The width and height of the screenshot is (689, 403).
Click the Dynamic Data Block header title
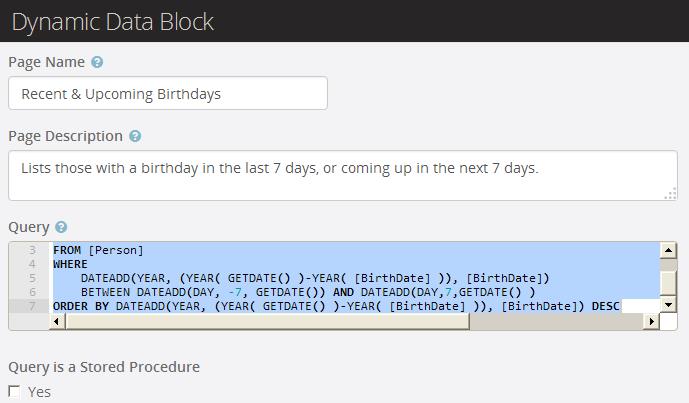click(x=112, y=21)
